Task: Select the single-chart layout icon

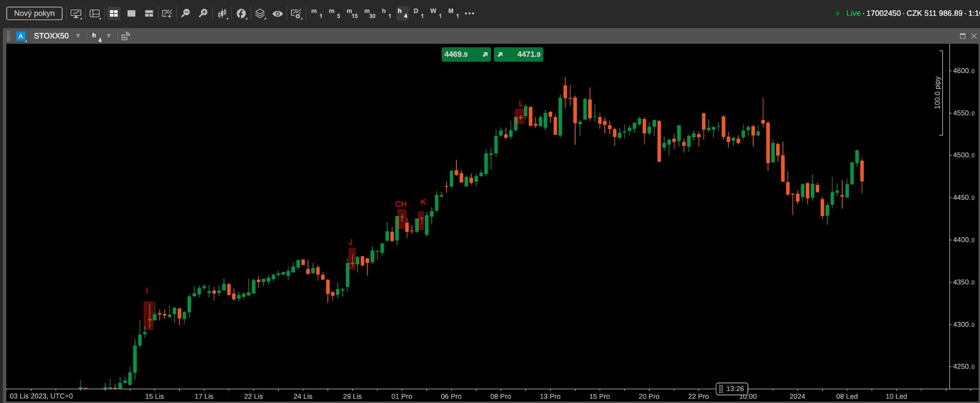Action: pos(131,14)
